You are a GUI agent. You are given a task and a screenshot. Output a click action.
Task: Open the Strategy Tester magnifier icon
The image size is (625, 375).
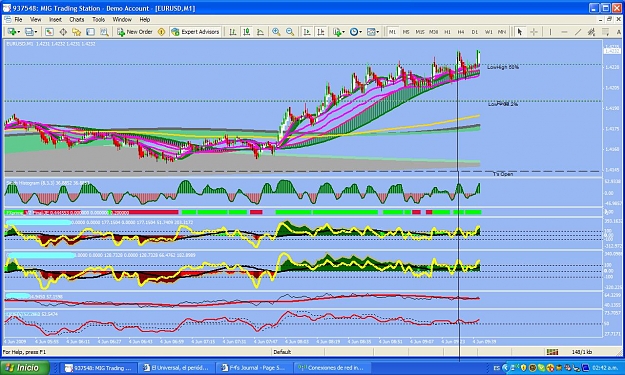(x=104, y=32)
